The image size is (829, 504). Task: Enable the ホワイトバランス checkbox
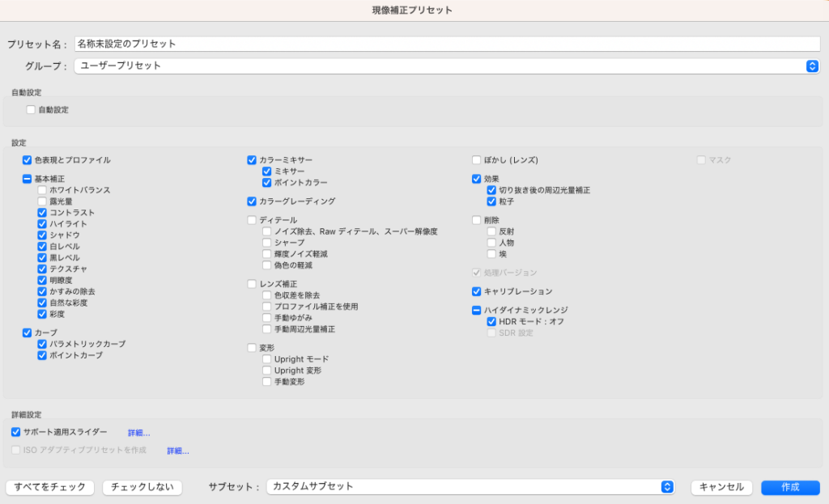42,189
